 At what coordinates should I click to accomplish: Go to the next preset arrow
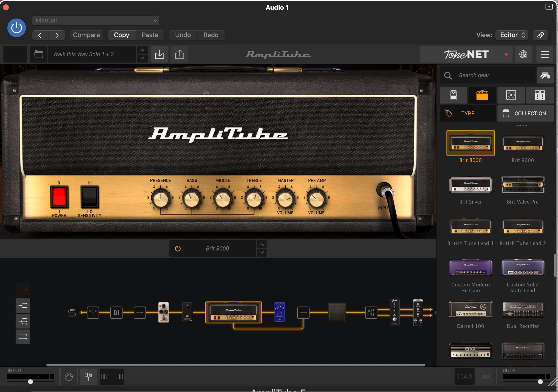coord(57,35)
